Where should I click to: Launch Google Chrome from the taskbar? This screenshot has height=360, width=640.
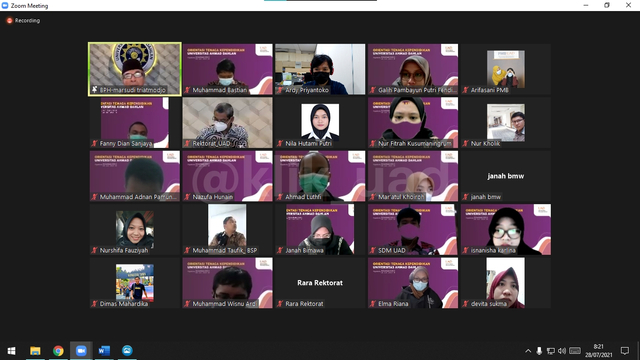pos(58,351)
